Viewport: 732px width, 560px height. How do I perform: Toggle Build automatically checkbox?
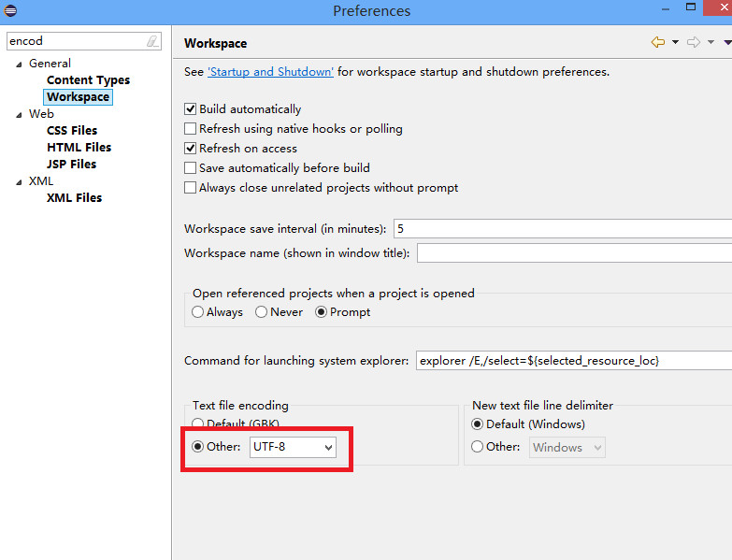(x=190, y=109)
